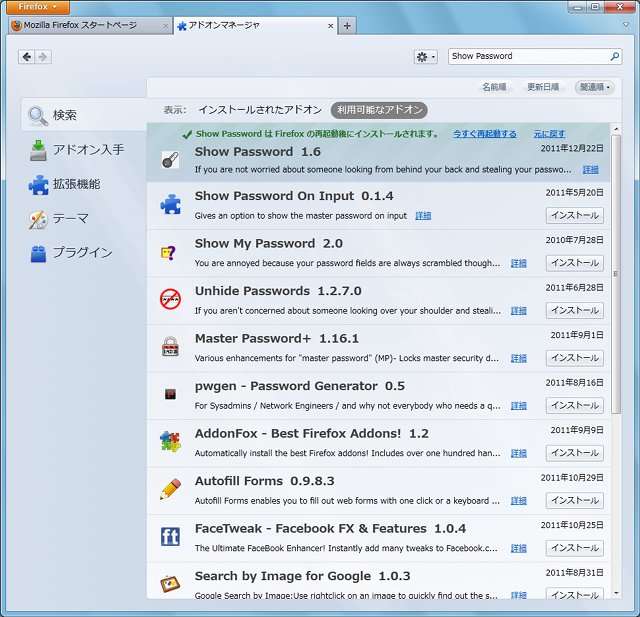Select the Autofill Forms 0.9.8.3 title
Image resolution: width=640 pixels, height=617 pixels.
pos(264,481)
